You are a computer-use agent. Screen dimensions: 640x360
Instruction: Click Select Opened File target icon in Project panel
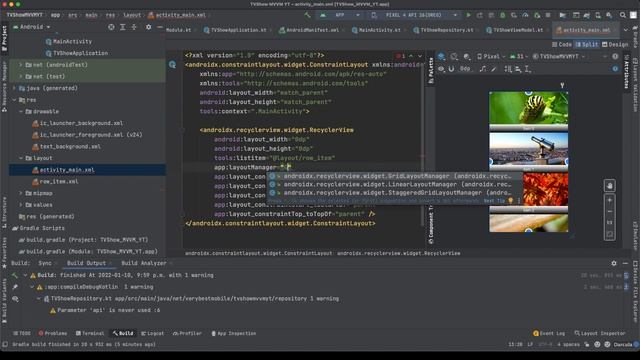[111, 27]
